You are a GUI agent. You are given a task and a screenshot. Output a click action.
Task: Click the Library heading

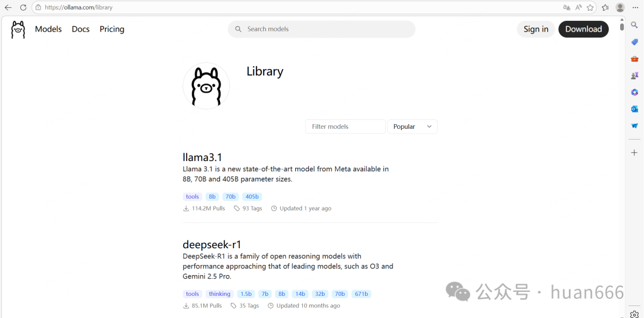point(265,72)
